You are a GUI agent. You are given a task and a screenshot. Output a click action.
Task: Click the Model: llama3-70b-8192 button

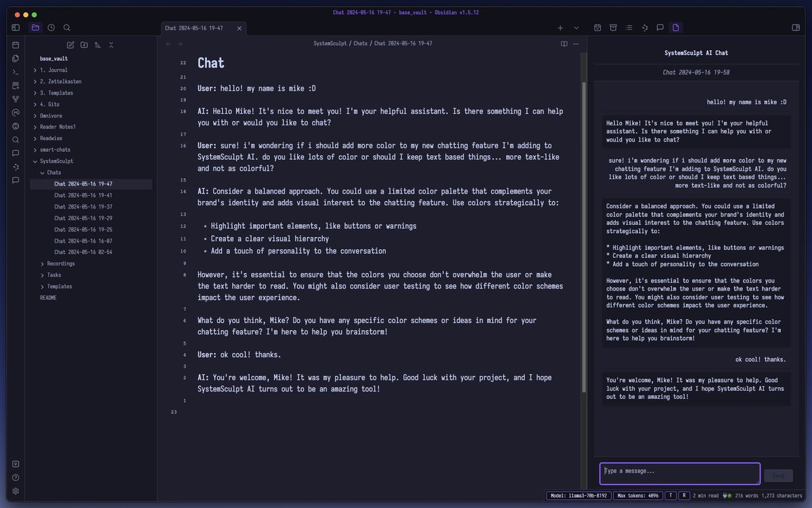tap(579, 496)
